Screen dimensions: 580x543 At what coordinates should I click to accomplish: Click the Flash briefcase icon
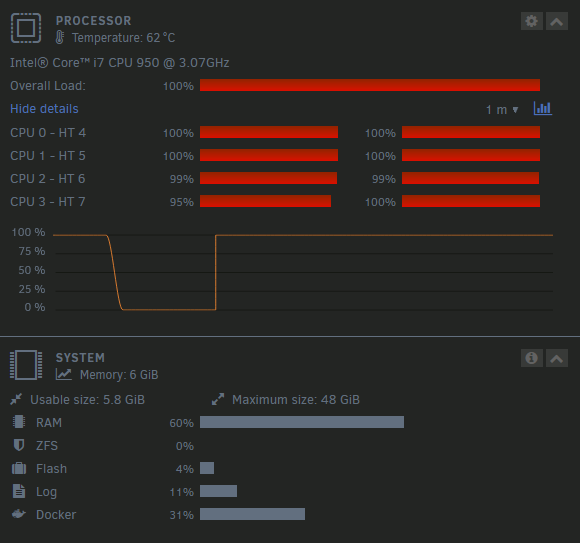coord(19,468)
